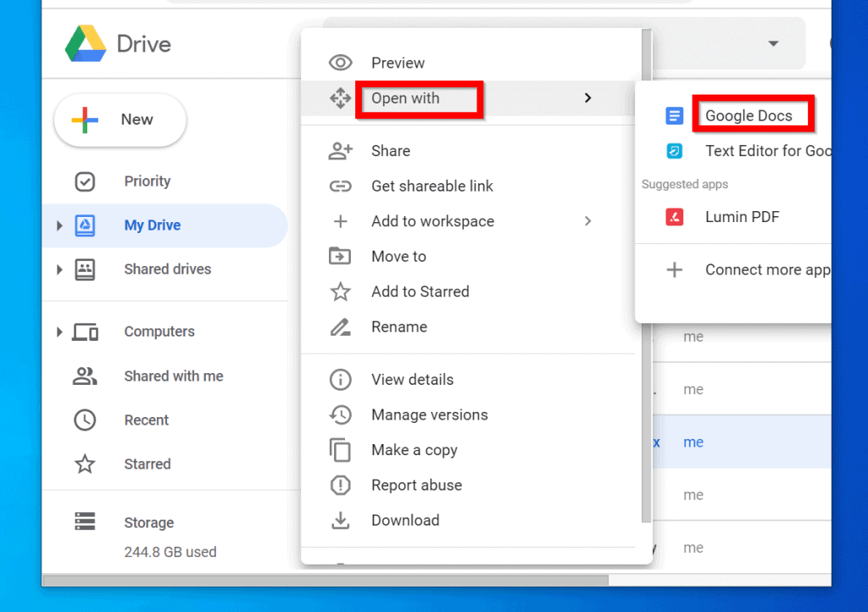Image resolution: width=868 pixels, height=612 pixels.
Task: Click the 244.8 GB used storage text
Action: pos(170,552)
